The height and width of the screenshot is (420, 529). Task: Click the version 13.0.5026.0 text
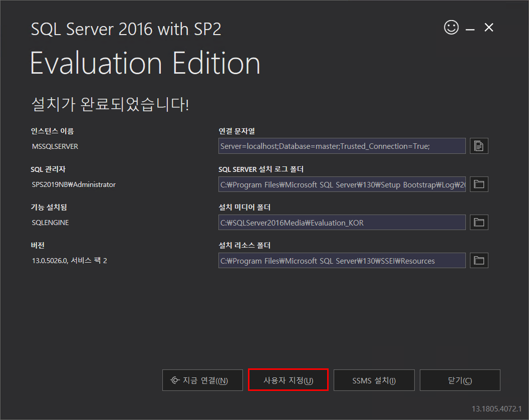69,261
